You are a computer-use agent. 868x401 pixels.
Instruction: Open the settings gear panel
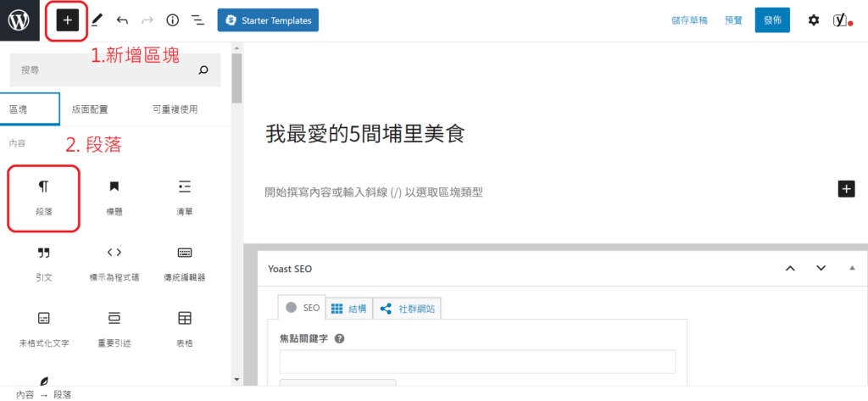coord(813,20)
